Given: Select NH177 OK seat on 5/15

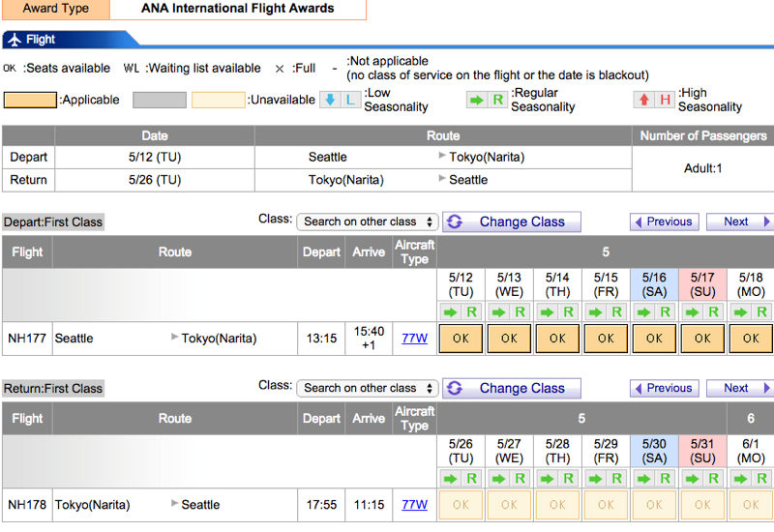Looking at the screenshot, I should (x=606, y=339).
